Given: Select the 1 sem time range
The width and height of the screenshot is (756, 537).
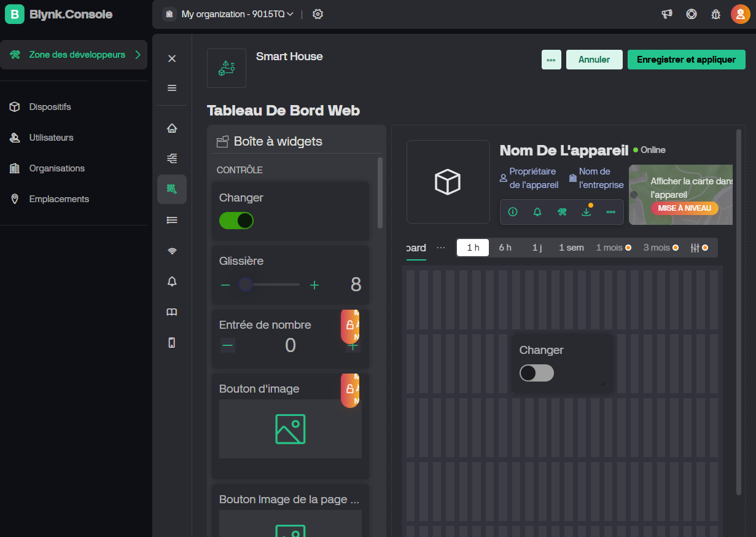Looking at the screenshot, I should pyautogui.click(x=571, y=248).
